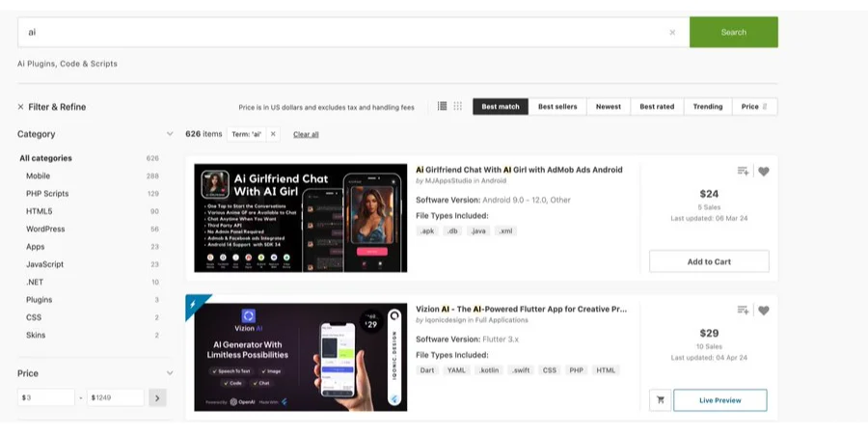
Task: Open Full Applications category link
Action: click(x=502, y=320)
